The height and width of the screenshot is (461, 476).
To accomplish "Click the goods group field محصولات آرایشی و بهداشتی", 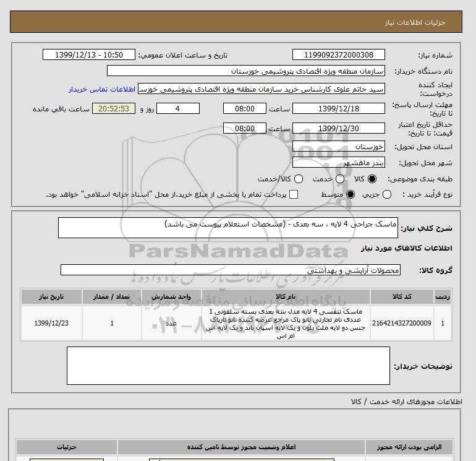I will point(231,270).
